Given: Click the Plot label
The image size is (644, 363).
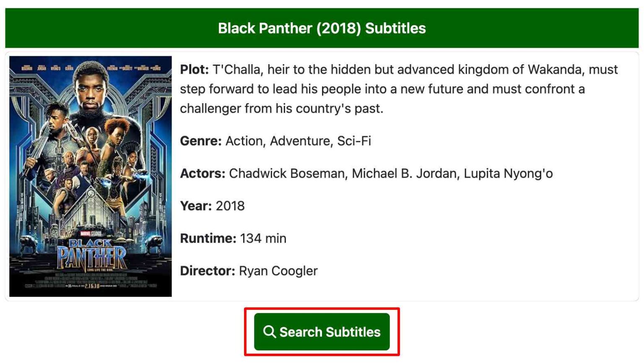Looking at the screenshot, I should (x=194, y=70).
